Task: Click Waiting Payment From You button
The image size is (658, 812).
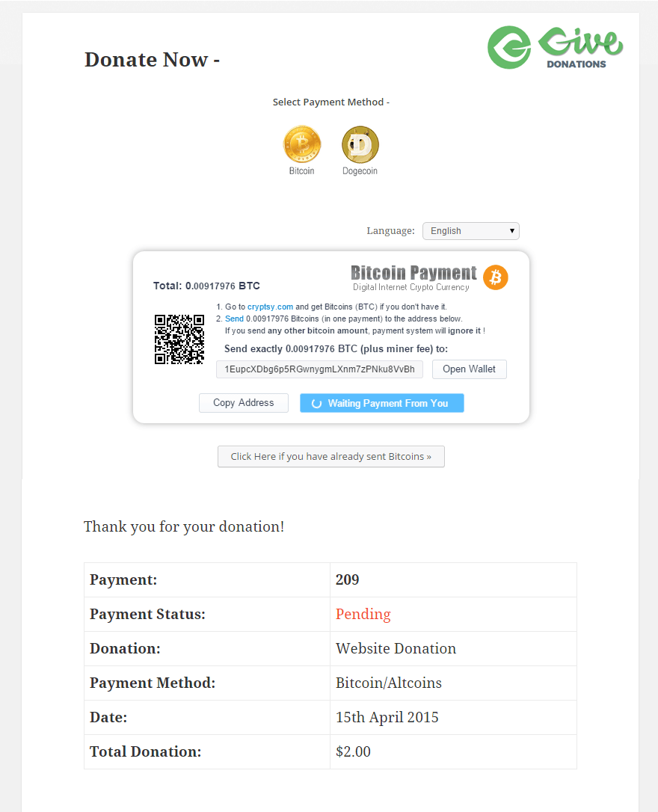Action: tap(381, 404)
